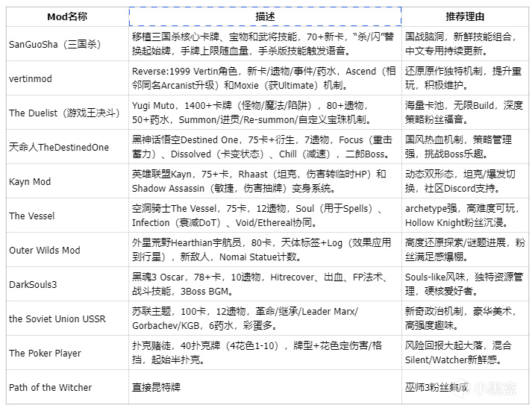532x408 pixels.
Task: Select 'Path of the Witcher' cell
Action: 67,387
